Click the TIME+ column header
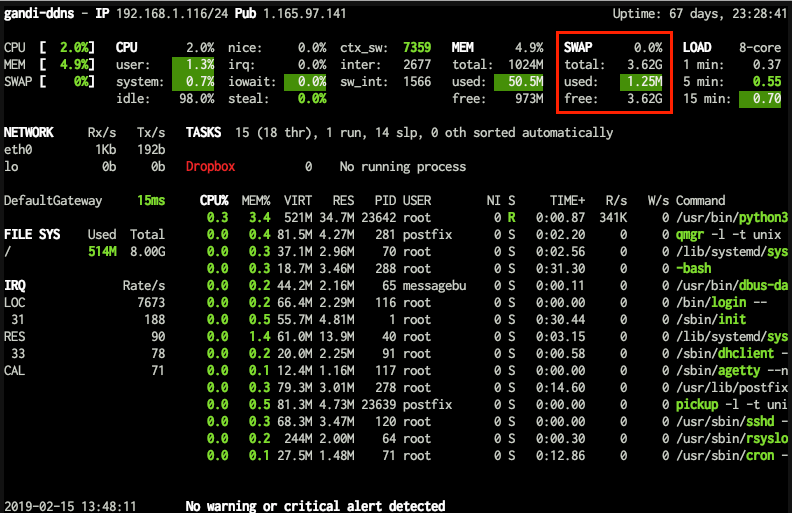 (567, 200)
